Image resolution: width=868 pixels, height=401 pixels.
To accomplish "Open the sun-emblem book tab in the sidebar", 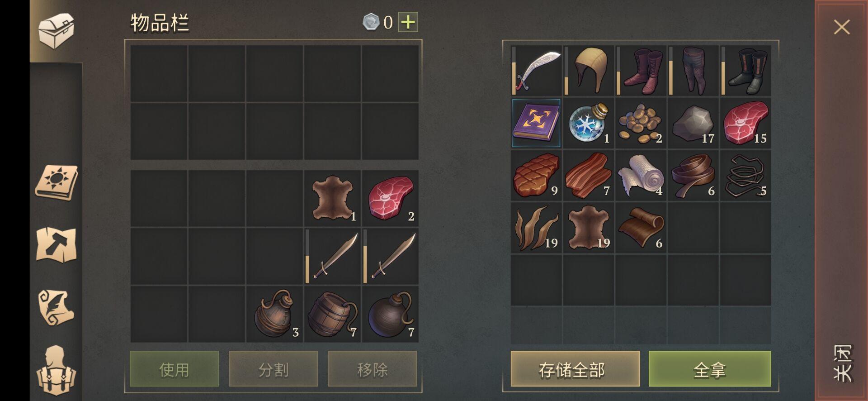I will pos(56,182).
